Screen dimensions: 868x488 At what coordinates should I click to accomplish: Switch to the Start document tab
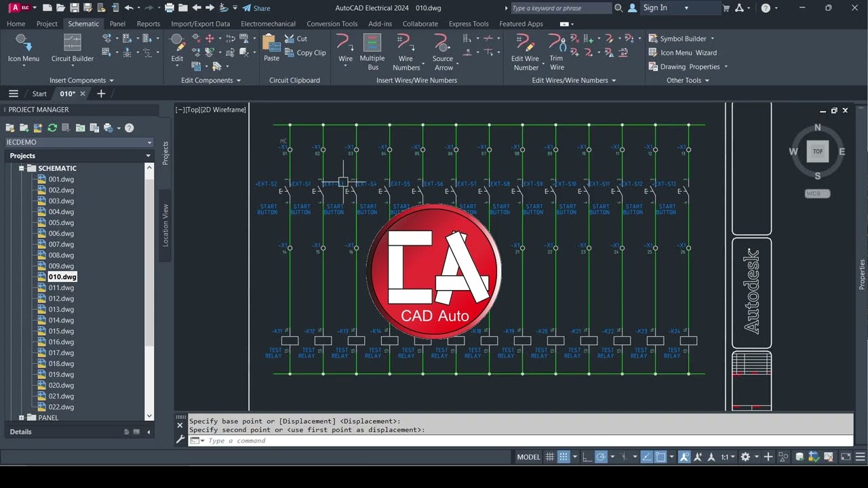(x=39, y=94)
